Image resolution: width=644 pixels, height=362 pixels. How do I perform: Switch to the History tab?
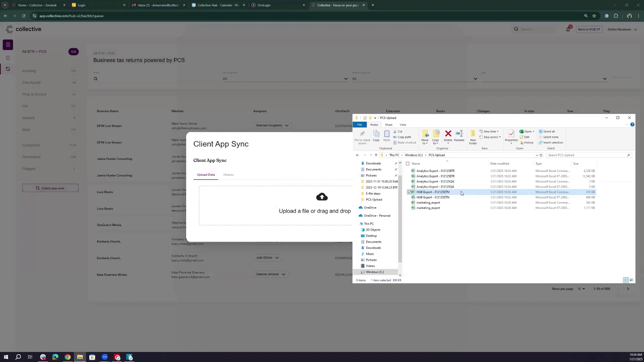(228, 175)
